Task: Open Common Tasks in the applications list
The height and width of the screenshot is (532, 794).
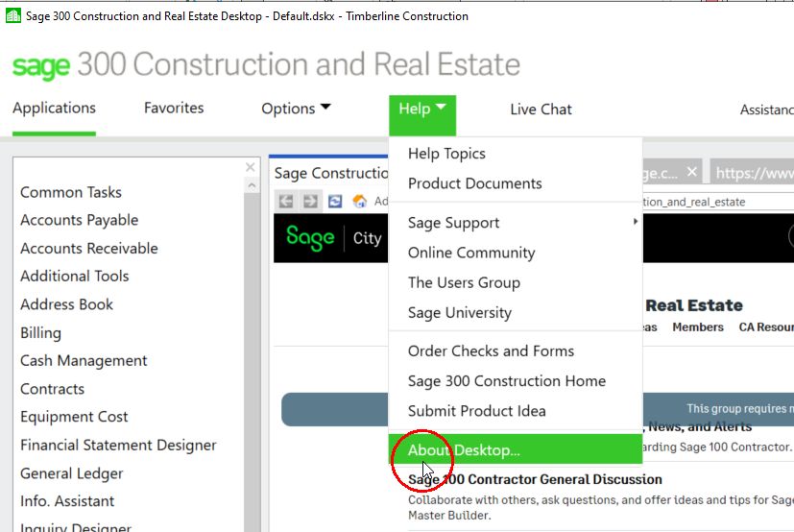Action: tap(71, 192)
